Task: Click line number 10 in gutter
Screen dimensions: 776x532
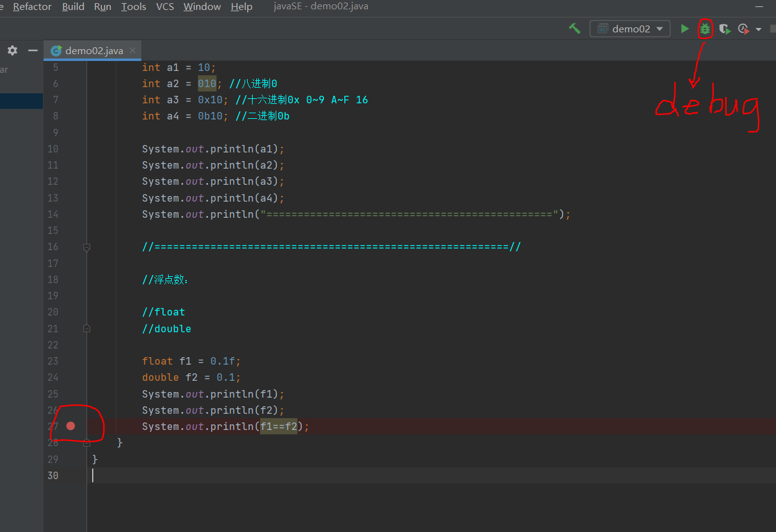Action: (53, 149)
